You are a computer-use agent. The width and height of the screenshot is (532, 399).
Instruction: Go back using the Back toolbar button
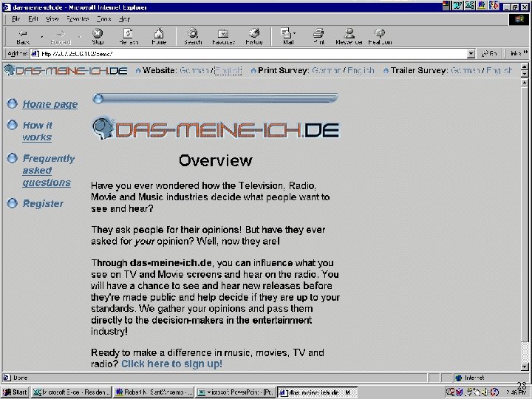coord(23,37)
